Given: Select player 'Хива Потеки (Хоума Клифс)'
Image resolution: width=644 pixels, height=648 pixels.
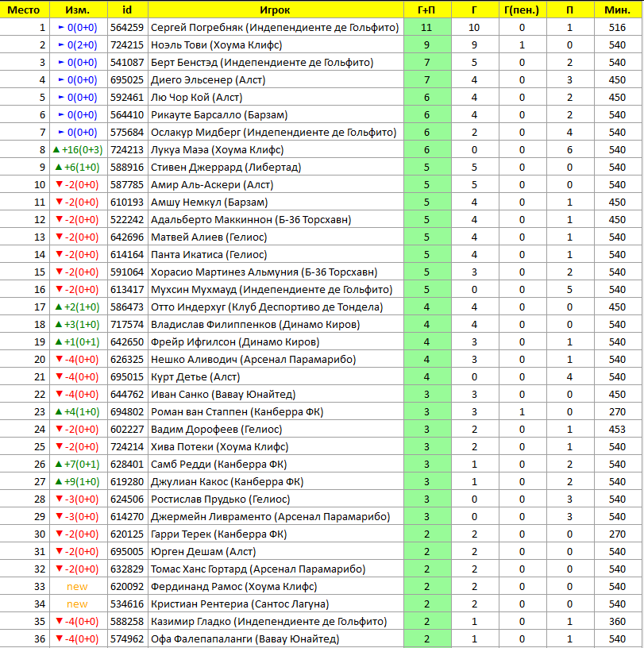Looking at the screenshot, I should point(219,447).
